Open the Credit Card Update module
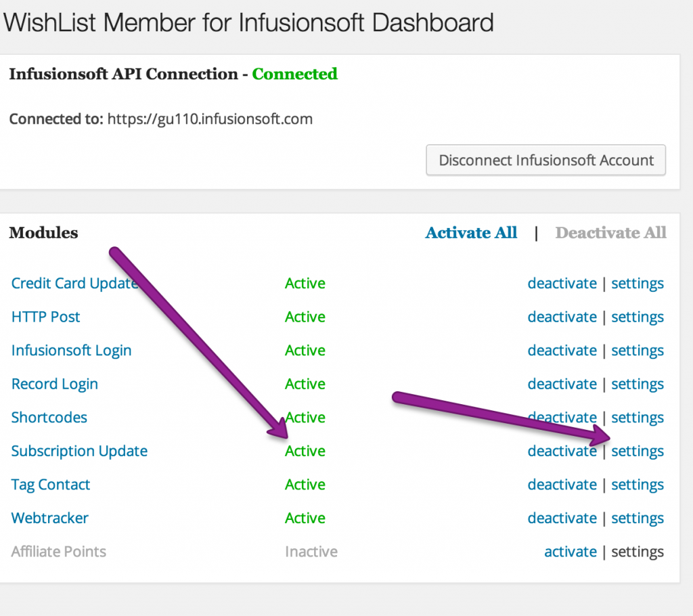693x616 pixels. 74,284
